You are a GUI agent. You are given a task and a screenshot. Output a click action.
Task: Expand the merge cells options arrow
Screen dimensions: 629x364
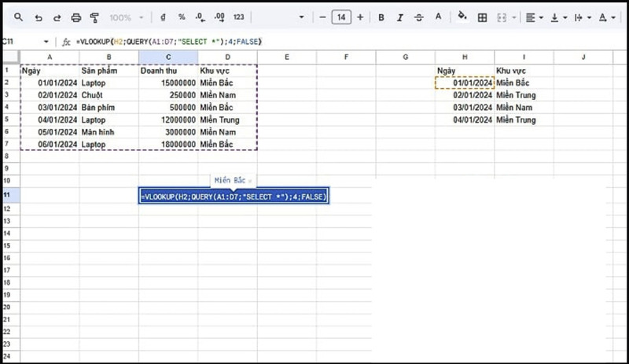click(x=514, y=17)
